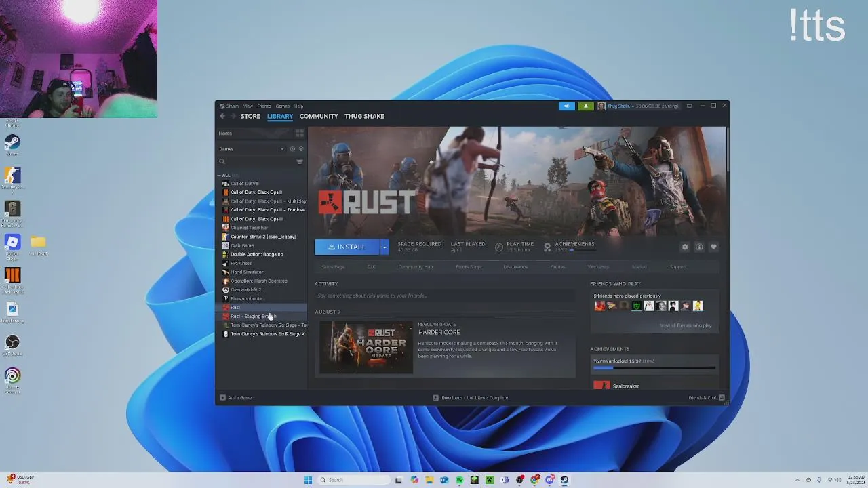The height and width of the screenshot is (488, 868).
Task: Open Spotify from the taskbar
Action: point(459,480)
